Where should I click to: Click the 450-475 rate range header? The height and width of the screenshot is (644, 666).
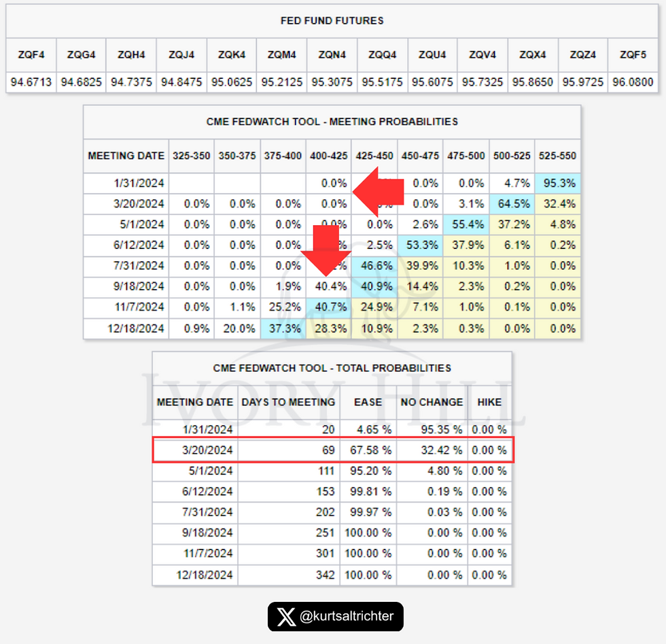(x=420, y=156)
